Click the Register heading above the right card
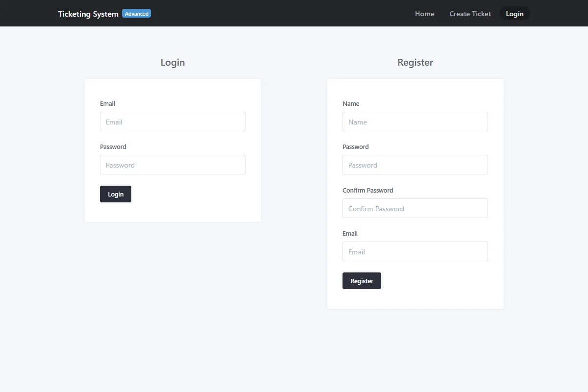 click(x=415, y=62)
